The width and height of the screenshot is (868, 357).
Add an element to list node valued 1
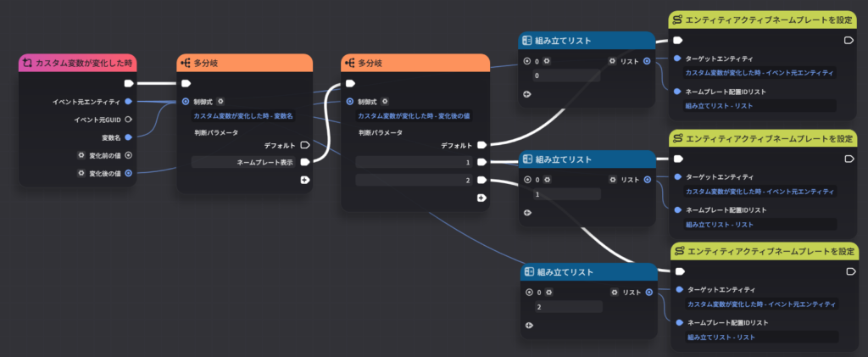pyautogui.click(x=527, y=213)
